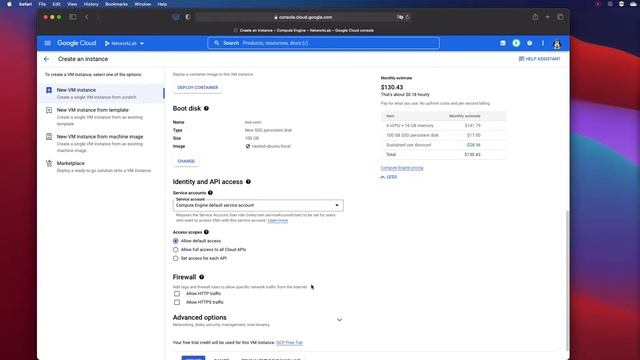Image resolution: width=640 pixels, height=360 pixels.
Task: Open the Bookmarks menu
Action: tap(116, 4)
